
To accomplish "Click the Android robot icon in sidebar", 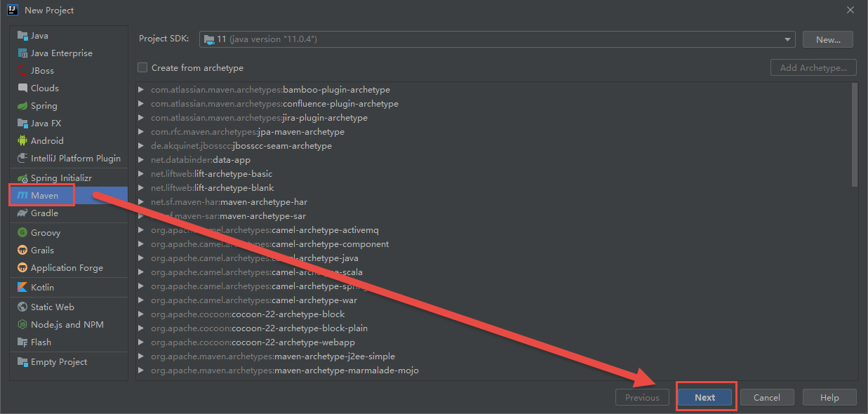I will [x=22, y=141].
